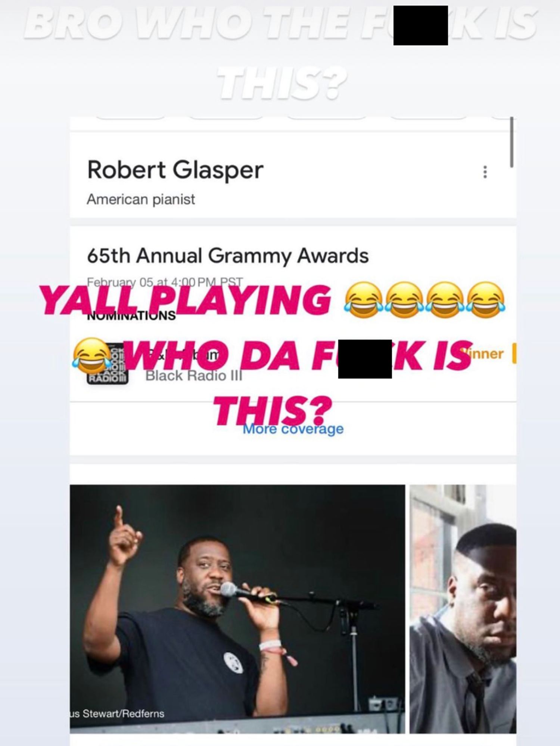Open the 65th Annual Grammy Awards heading
This screenshot has width=560, height=746.
[x=228, y=256]
